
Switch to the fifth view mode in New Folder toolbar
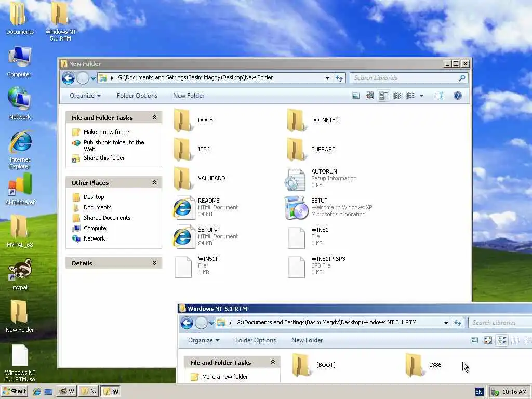(x=410, y=96)
